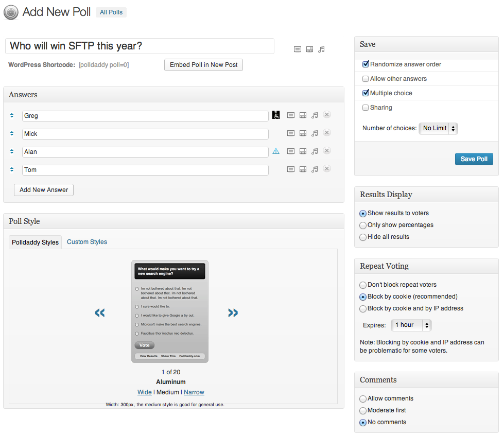This screenshot has width=504, height=435.
Task: Click the audio note icon in Tom row
Action: 315,169
